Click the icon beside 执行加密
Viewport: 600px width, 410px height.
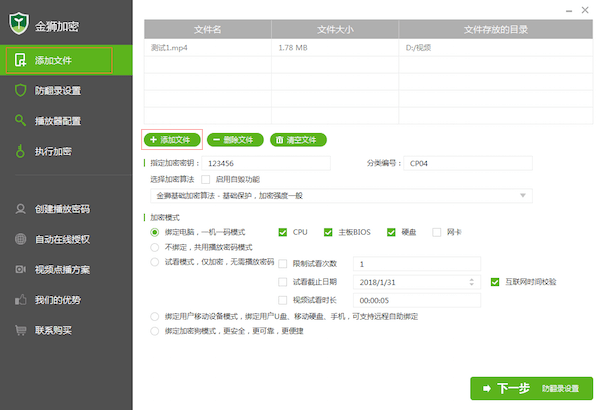pyautogui.click(x=20, y=151)
